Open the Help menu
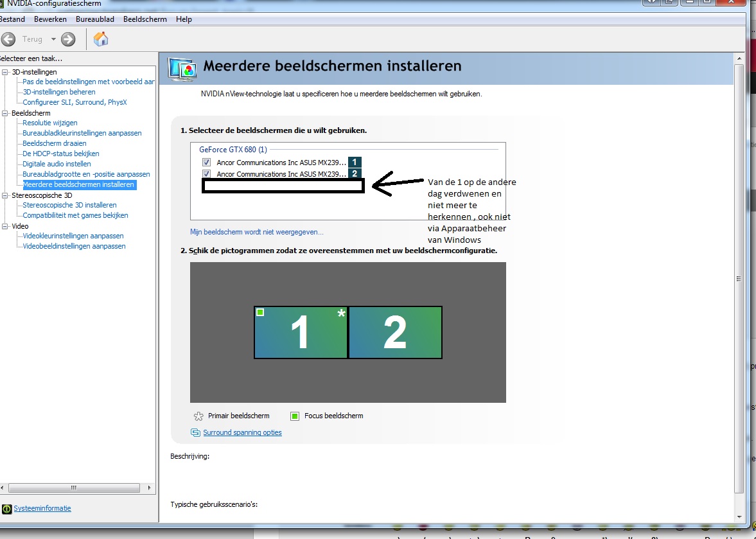Image resolution: width=756 pixels, height=539 pixels. [x=184, y=19]
